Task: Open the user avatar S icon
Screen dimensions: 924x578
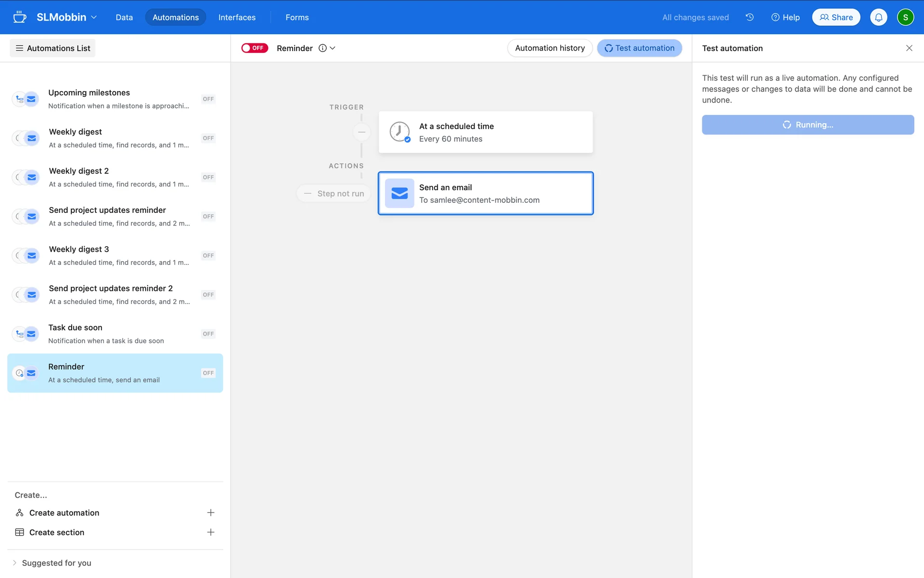Action: 905,17
